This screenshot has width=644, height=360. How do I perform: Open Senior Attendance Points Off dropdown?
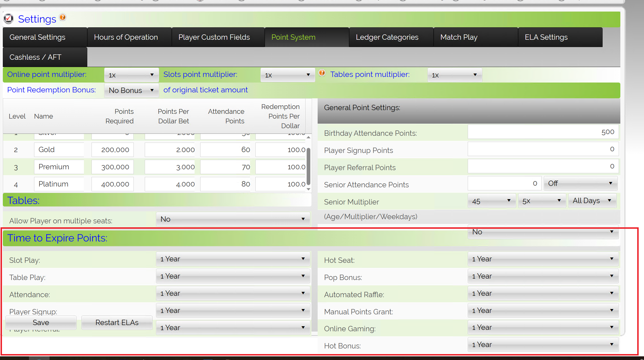click(581, 183)
